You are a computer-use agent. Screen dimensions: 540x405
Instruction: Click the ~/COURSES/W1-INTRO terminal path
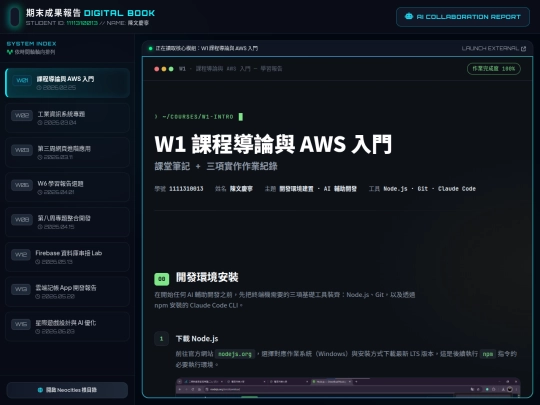tap(198, 117)
